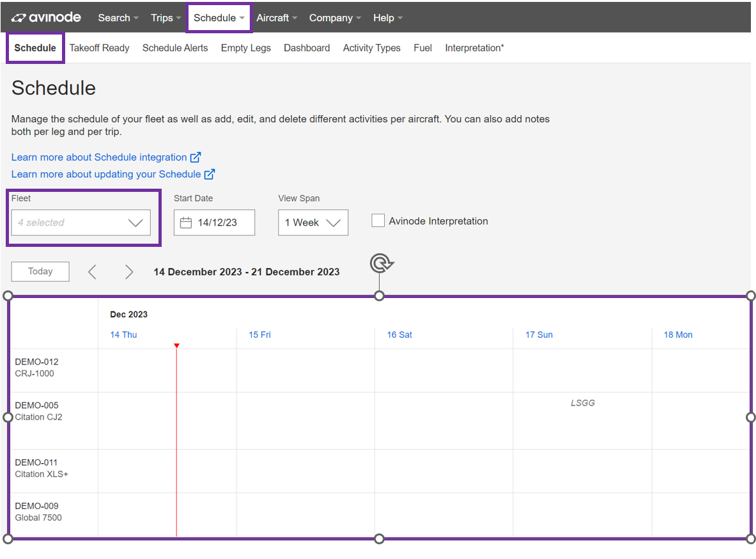
Task: Click the red current-time marker
Action: 177,345
